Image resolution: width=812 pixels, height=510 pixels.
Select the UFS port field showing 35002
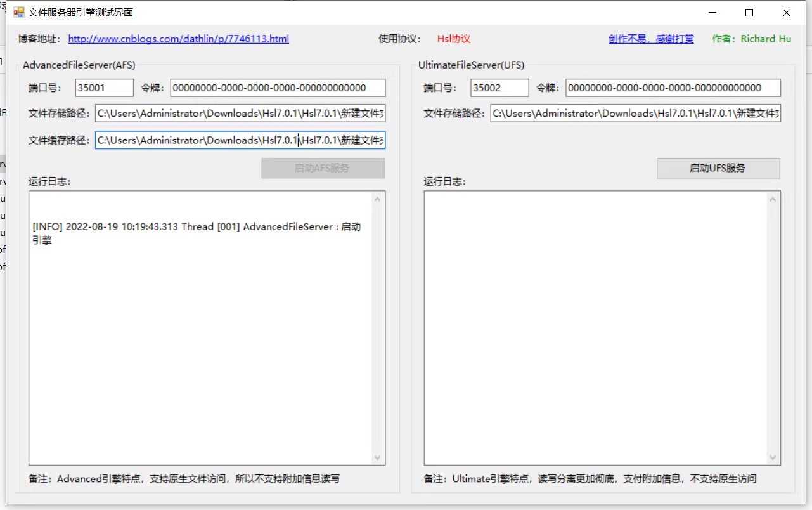499,88
